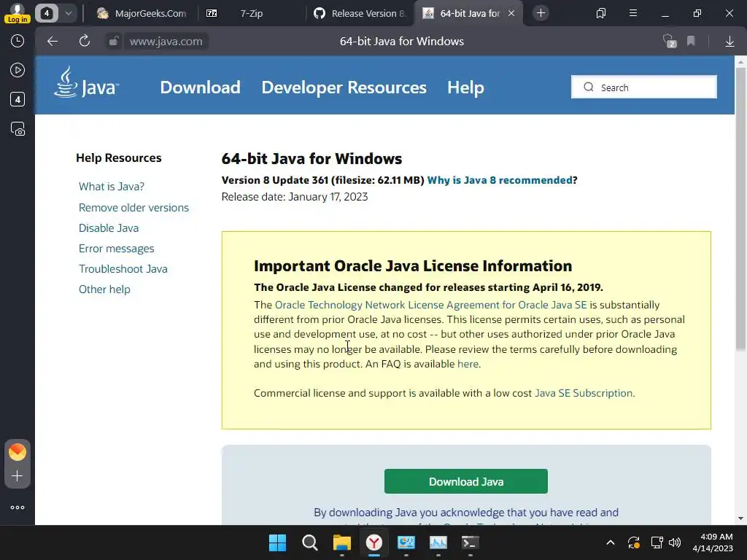This screenshot has width=747, height=560.
Task: Open the Download menu on Java site
Action: (x=200, y=87)
